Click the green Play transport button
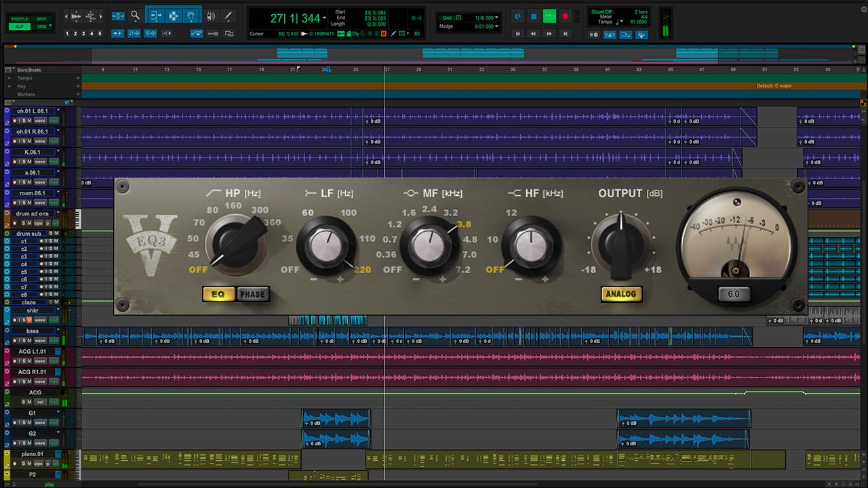This screenshot has width=868, height=488. click(x=549, y=16)
